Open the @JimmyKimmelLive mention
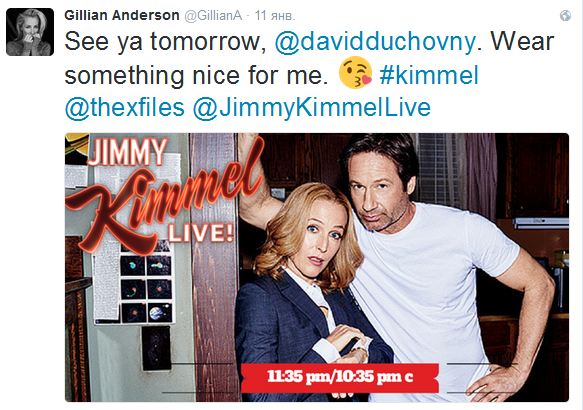Viewport: 583px width, 410px height. pyautogui.click(x=312, y=108)
